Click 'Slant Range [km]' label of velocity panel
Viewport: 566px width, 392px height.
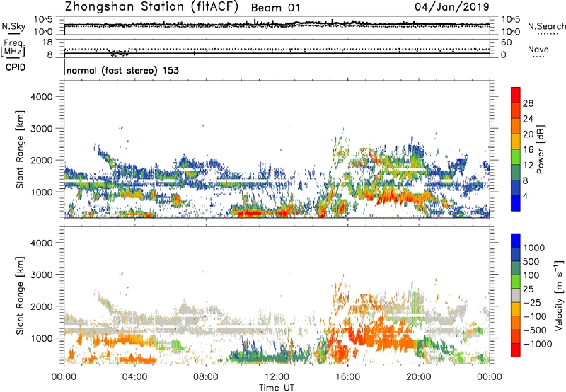[x=20, y=296]
